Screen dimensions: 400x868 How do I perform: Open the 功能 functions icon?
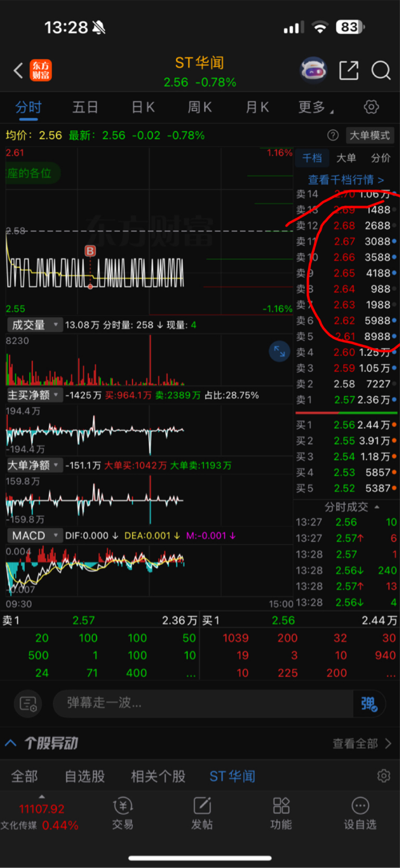[x=281, y=813]
